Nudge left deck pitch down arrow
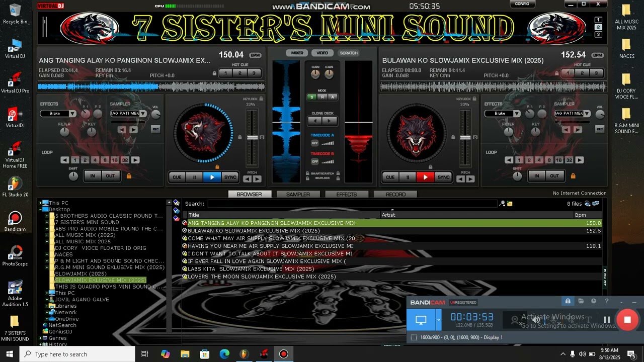 tap(248, 178)
